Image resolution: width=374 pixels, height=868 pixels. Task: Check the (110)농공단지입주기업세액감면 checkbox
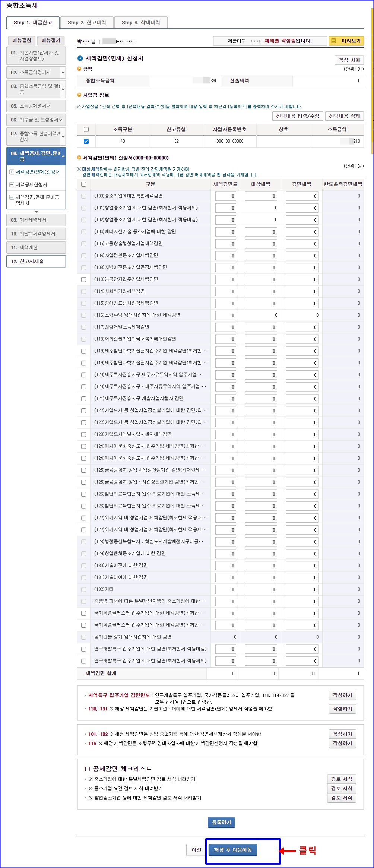point(83,279)
